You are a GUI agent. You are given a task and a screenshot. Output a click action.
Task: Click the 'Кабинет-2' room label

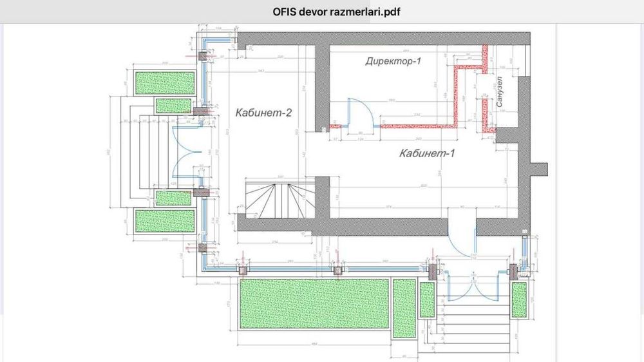point(263,113)
